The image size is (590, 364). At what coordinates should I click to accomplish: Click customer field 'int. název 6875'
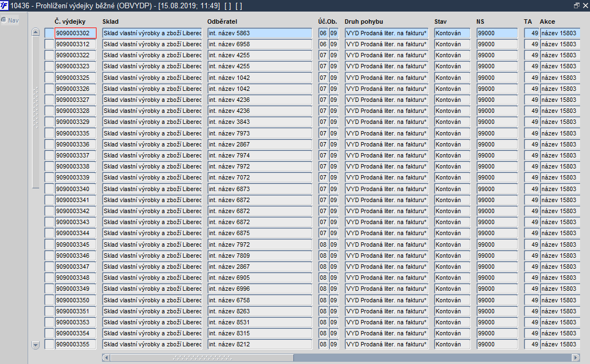pyautogui.click(x=260, y=233)
